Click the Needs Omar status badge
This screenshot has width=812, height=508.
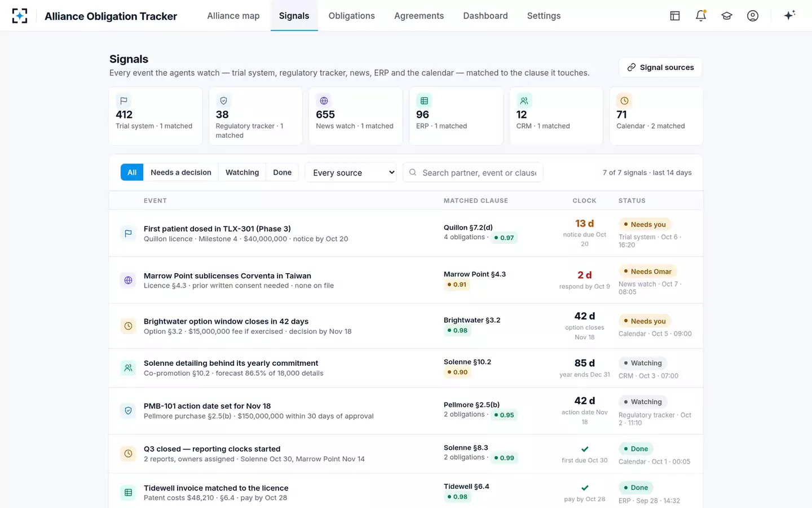647,271
